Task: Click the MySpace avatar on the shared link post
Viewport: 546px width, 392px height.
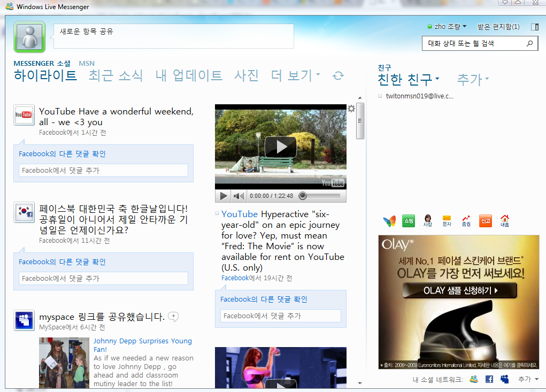Action: pyautogui.click(x=24, y=320)
